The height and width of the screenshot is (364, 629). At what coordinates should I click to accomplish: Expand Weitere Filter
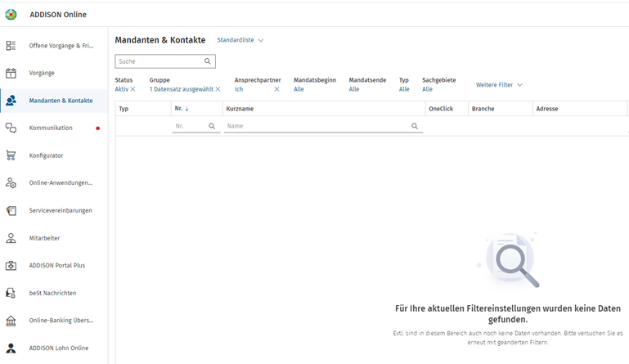coord(499,85)
